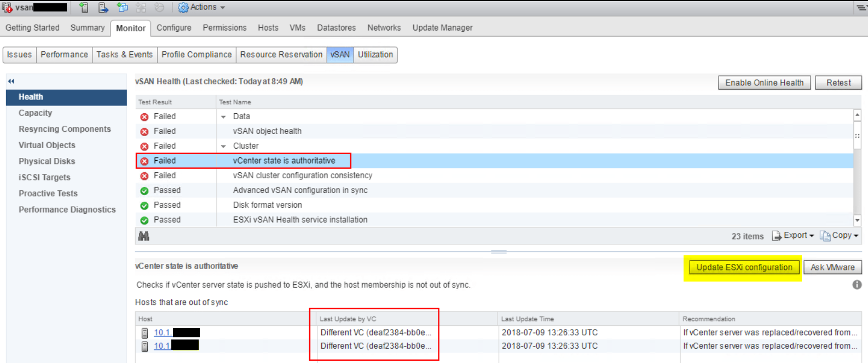Screen dimensions: 868x363
Task: Switch to the Getting Started tab
Action: coord(32,28)
